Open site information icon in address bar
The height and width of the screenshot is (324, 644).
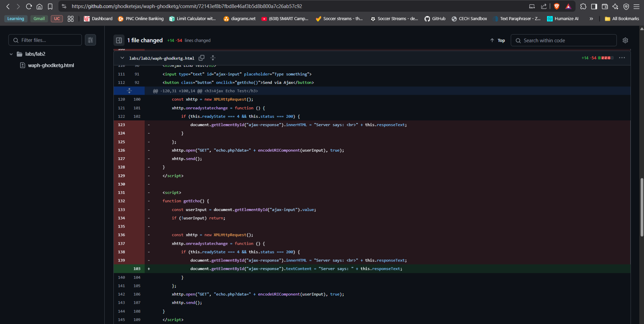click(64, 6)
